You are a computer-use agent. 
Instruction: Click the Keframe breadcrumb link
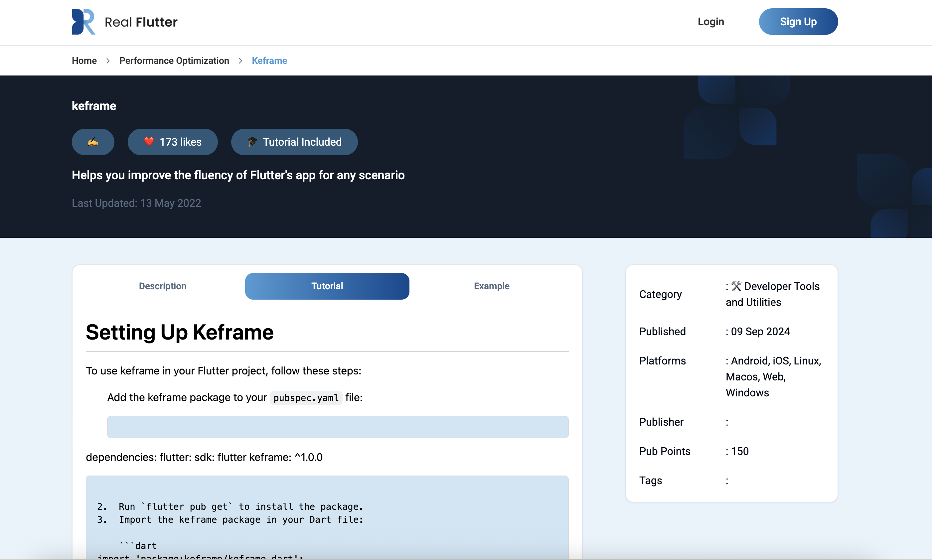click(269, 61)
